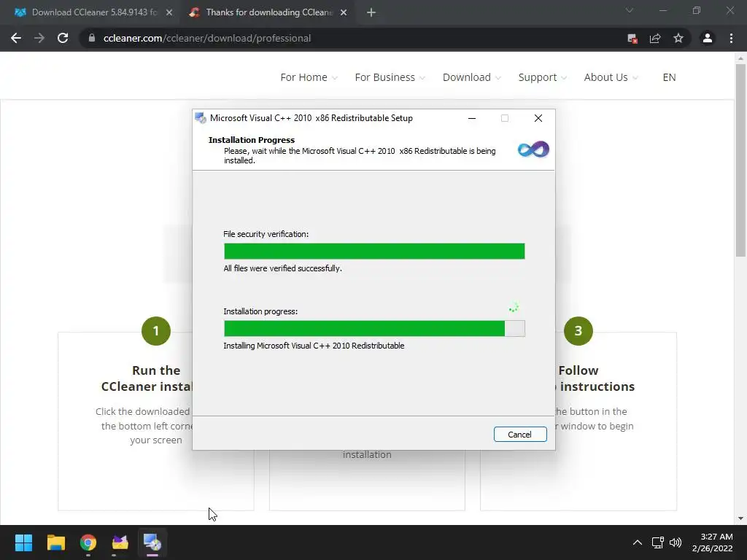747x560 pixels.
Task: Close the Visual C++ setup dialog
Action: [x=538, y=118]
